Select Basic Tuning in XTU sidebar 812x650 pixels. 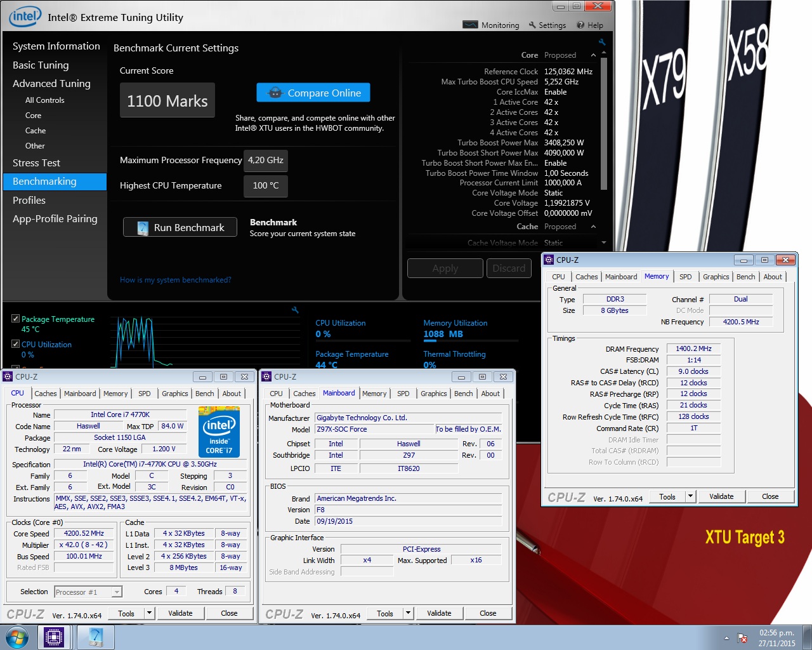(x=41, y=65)
